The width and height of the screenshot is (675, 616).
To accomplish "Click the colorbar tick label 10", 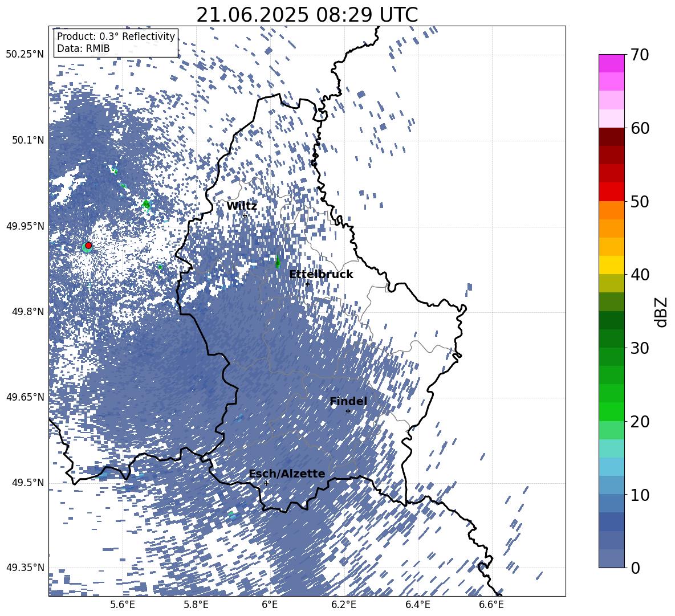I will coord(640,495).
